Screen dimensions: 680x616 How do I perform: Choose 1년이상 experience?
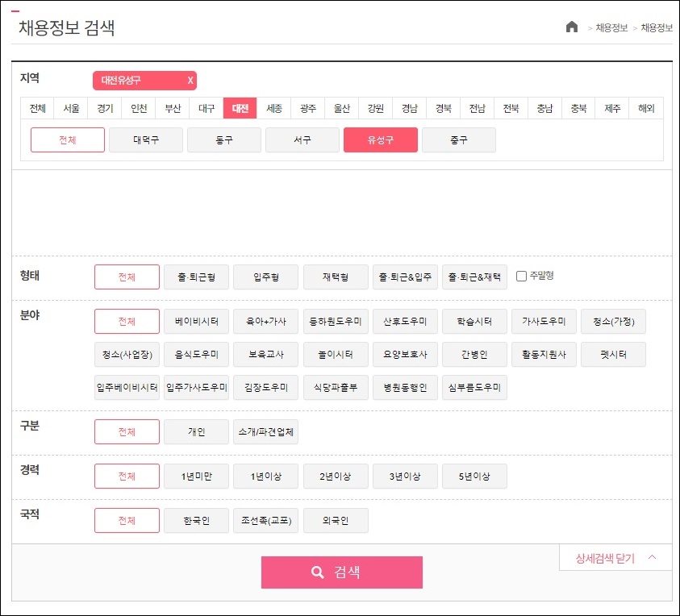(x=266, y=477)
